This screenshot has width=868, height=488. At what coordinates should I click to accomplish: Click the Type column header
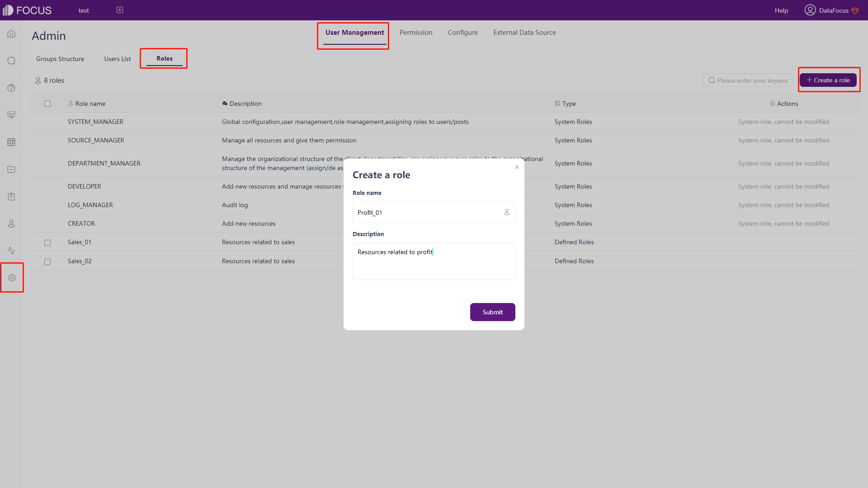click(565, 104)
